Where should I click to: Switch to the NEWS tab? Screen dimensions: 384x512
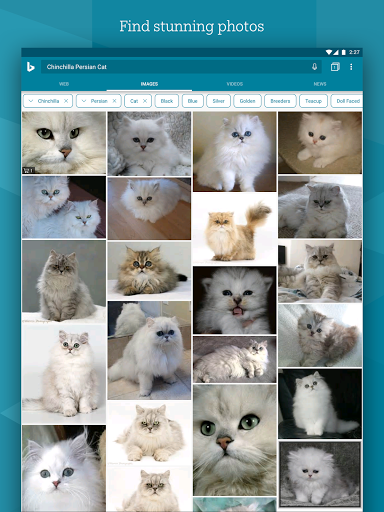tap(320, 84)
